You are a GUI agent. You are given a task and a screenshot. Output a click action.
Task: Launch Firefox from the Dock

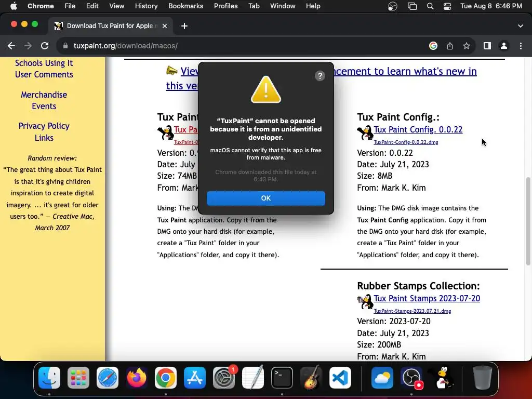click(137, 378)
